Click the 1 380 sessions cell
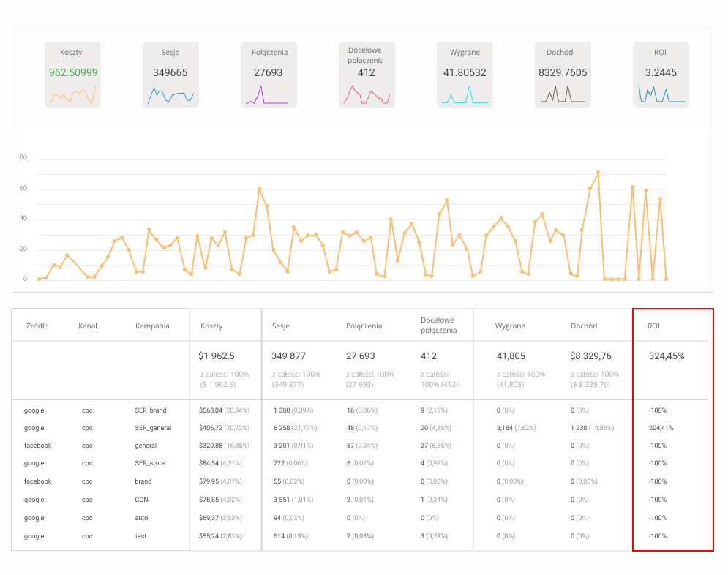The image size is (728, 575). pyautogui.click(x=293, y=410)
